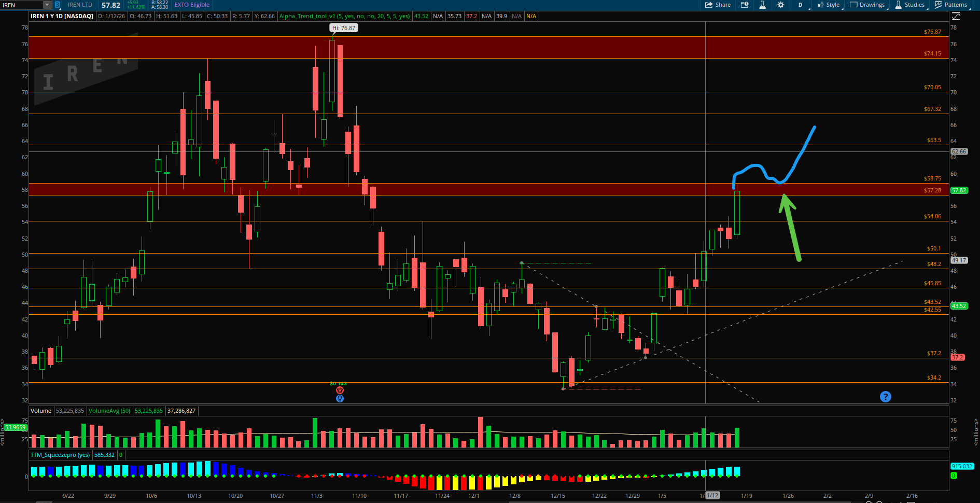Open the Share menu

coord(718,5)
